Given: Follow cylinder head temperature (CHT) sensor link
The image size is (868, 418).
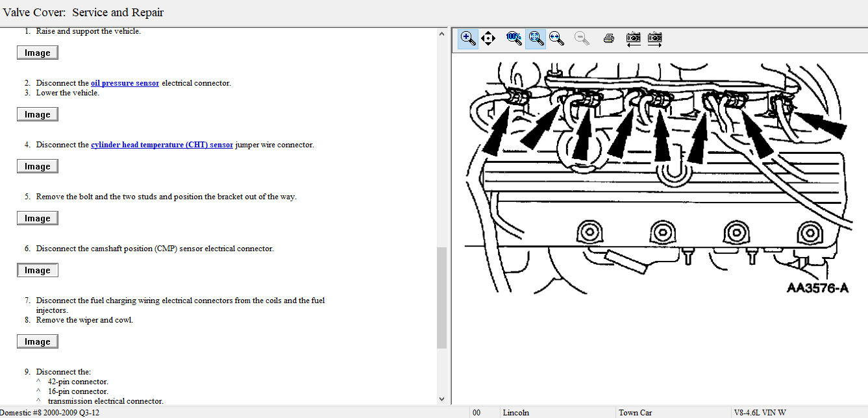Looking at the screenshot, I should click(x=162, y=145).
